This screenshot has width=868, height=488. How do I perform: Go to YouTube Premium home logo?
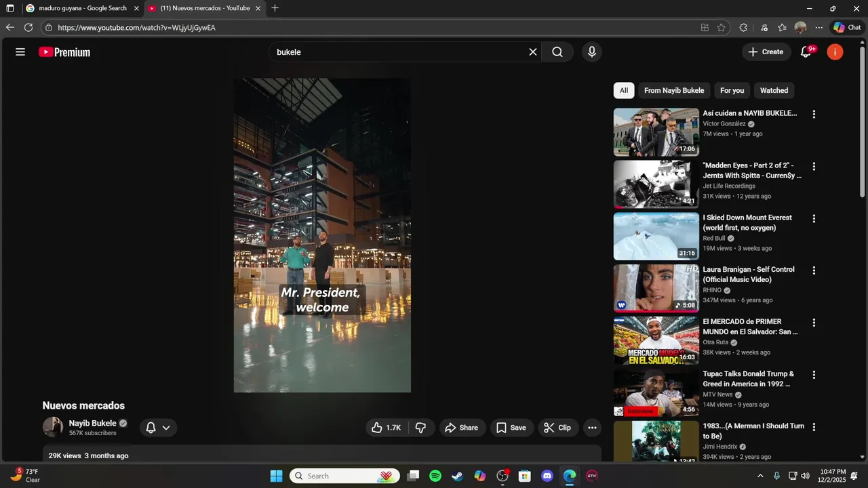(64, 52)
